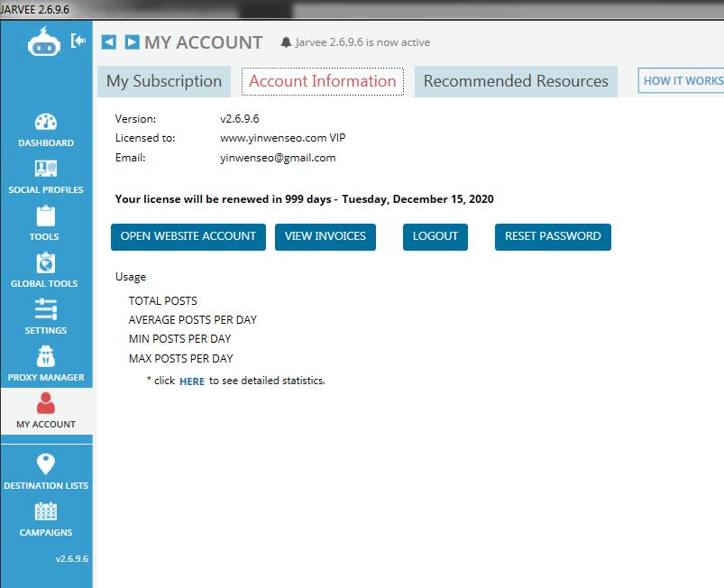Screen dimensions: 724x588
Task: Open the Tools clipboard icon
Action: coord(46,216)
